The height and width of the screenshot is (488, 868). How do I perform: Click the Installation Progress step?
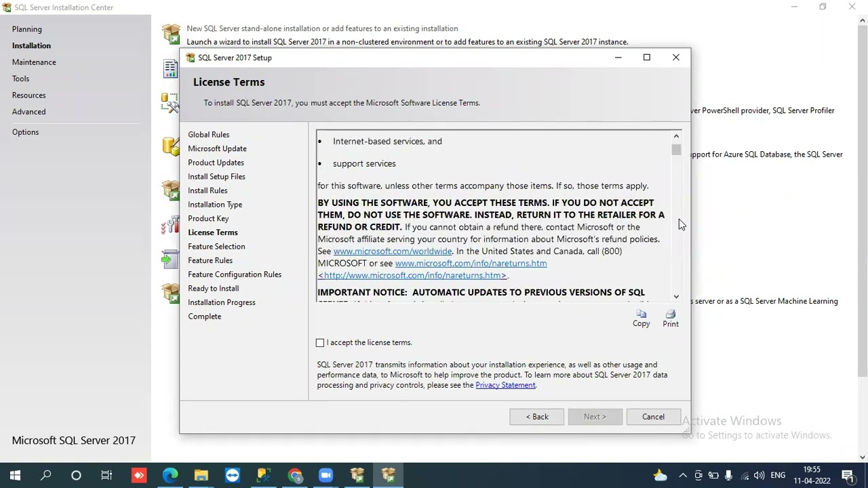click(x=222, y=302)
